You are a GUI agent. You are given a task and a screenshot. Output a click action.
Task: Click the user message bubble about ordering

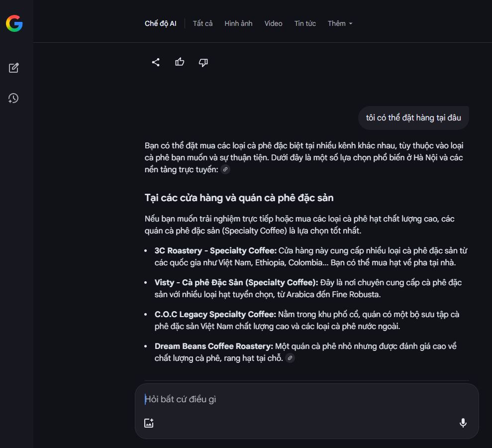click(413, 118)
